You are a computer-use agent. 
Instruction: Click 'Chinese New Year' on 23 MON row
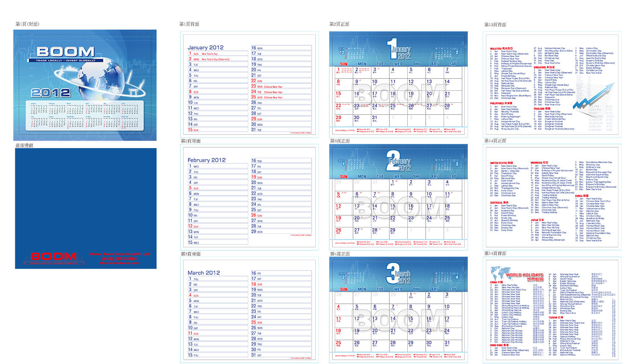tap(273, 87)
